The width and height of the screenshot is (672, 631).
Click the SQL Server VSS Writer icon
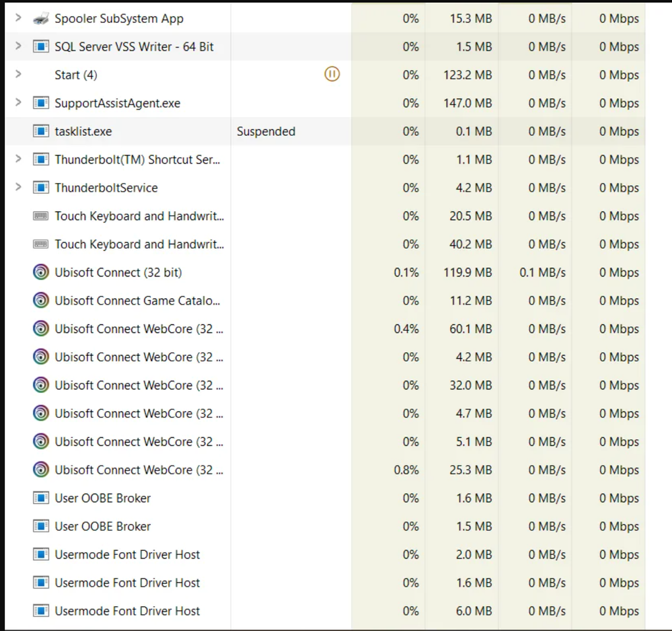pos(41,47)
